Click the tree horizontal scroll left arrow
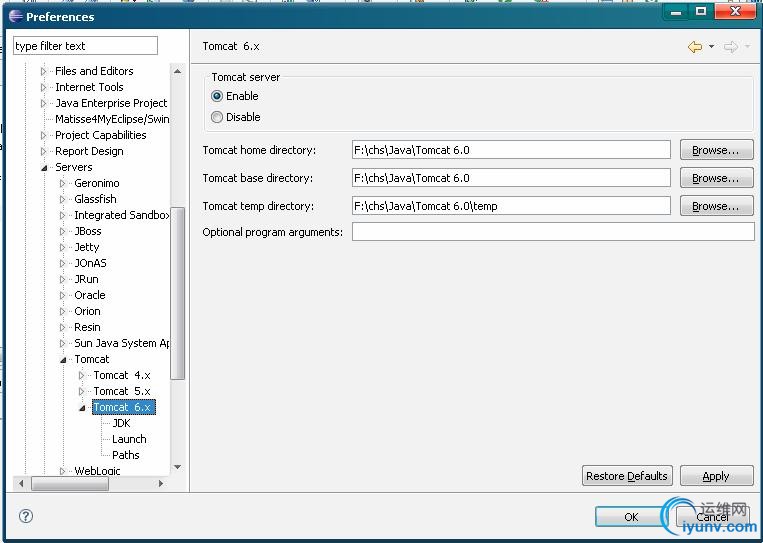The width and height of the screenshot is (763, 543). 21,484
